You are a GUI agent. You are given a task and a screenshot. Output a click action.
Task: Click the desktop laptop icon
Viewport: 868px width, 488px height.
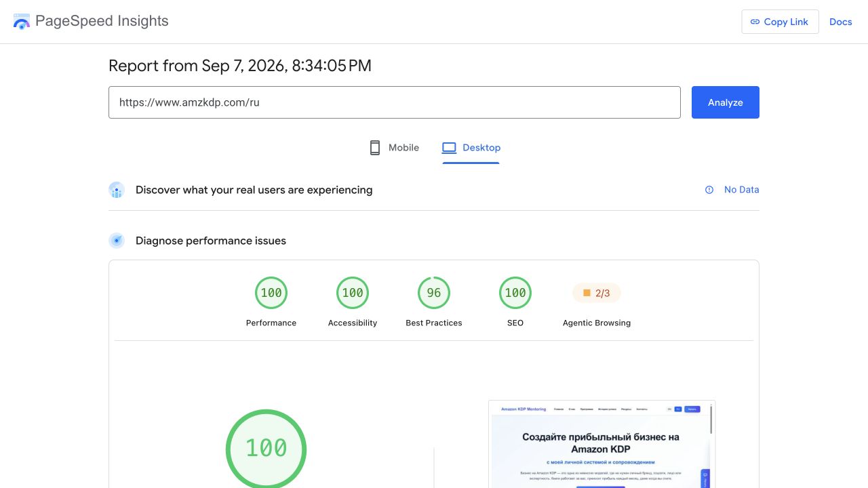[x=449, y=148]
